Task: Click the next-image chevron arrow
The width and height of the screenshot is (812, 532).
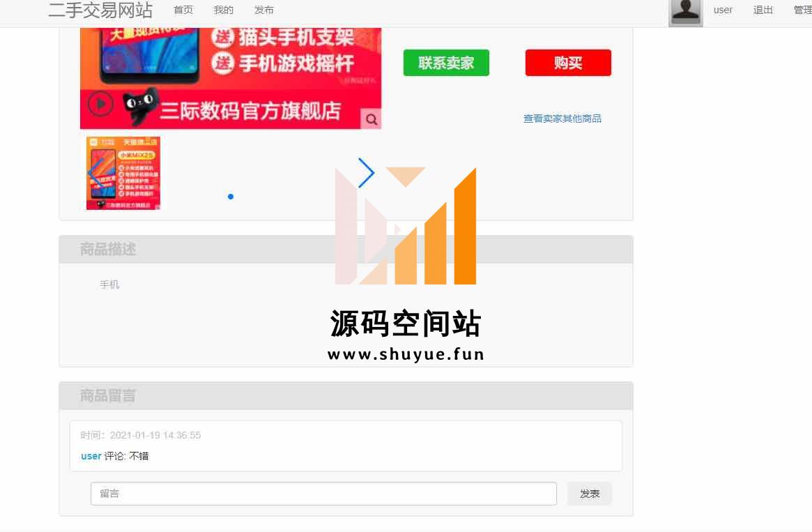Action: tap(366, 172)
